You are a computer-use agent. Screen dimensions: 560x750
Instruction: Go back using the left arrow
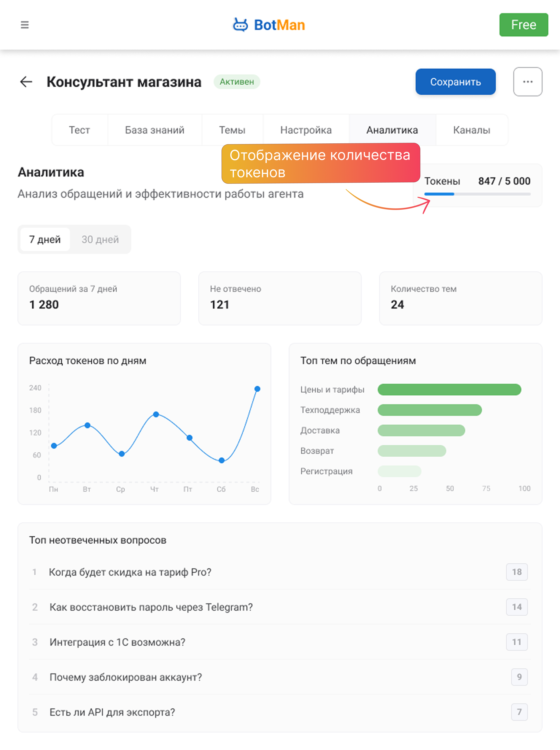[26, 82]
